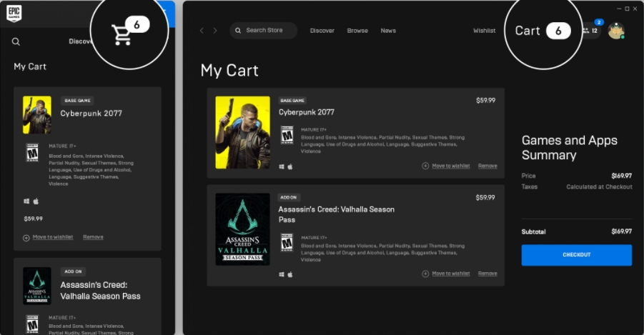The height and width of the screenshot is (335, 644).
Task: Click the plus icon beside Valhalla's Move to wishlist
Action: pos(425,274)
